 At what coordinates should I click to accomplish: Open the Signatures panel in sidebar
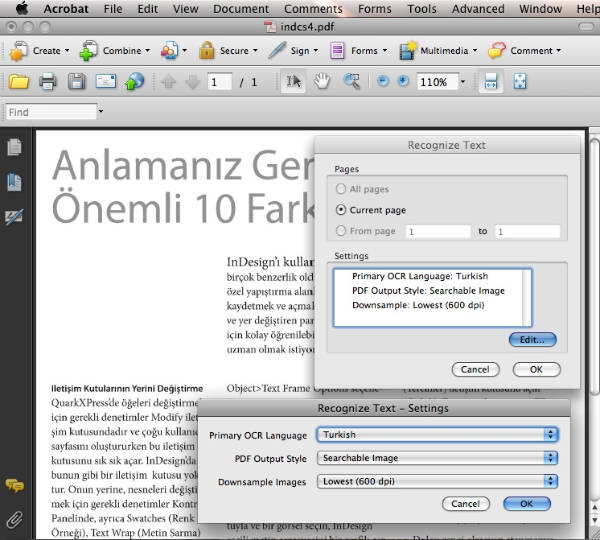(x=15, y=217)
